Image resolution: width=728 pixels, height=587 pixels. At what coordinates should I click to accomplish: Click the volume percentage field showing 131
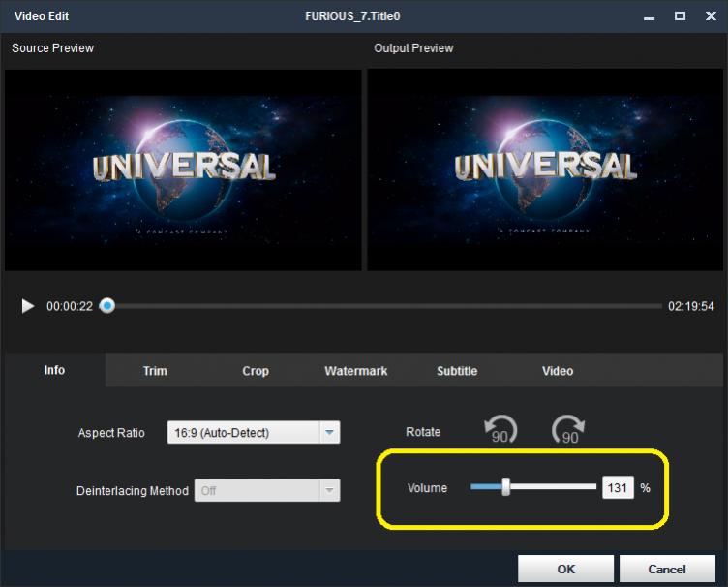click(x=618, y=487)
